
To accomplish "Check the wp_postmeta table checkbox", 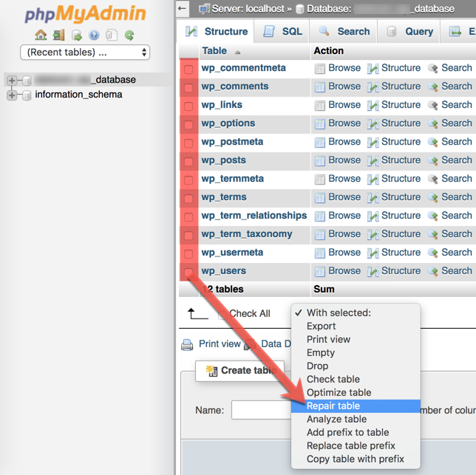I will pos(188,143).
